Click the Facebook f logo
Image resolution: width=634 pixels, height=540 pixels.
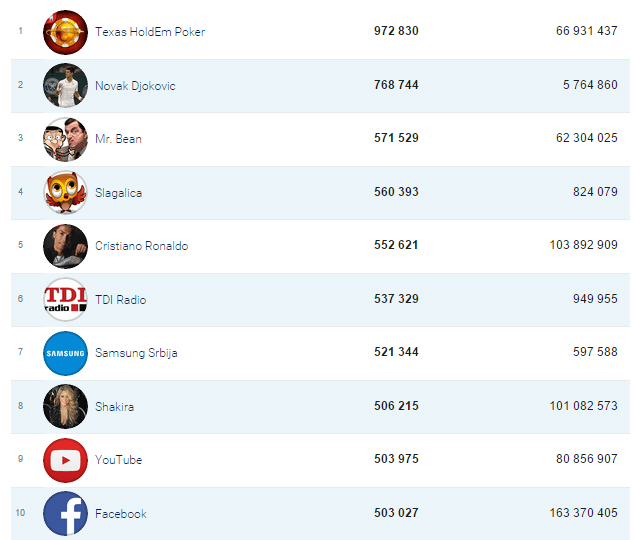point(65,514)
